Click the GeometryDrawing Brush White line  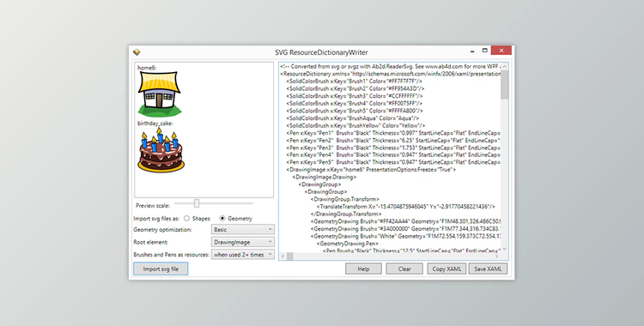point(405,236)
